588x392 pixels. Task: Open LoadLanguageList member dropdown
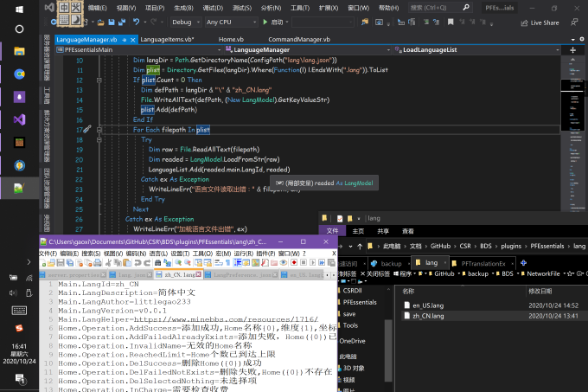coord(476,50)
